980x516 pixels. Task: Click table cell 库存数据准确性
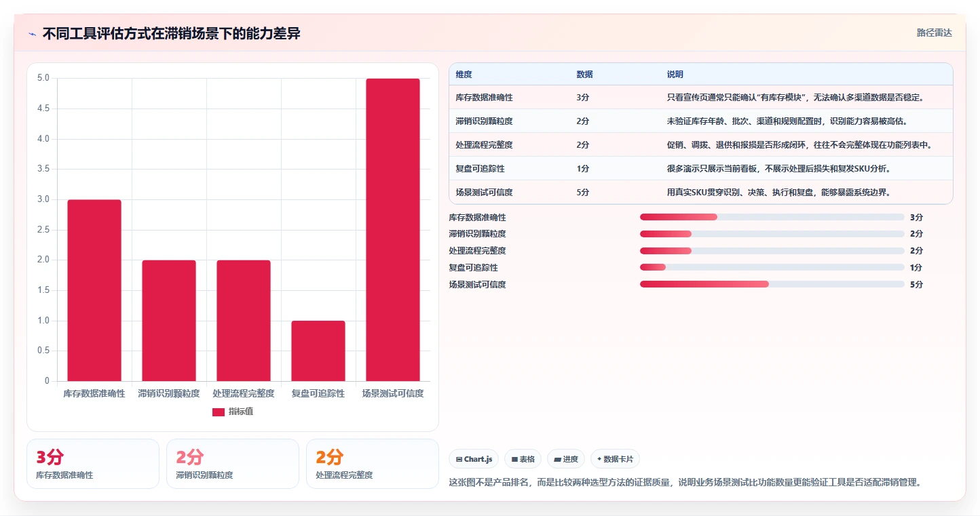point(485,98)
